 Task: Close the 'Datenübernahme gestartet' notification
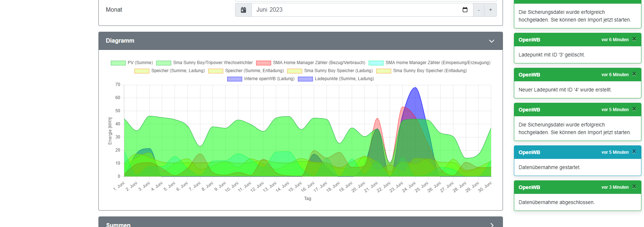[634, 152]
